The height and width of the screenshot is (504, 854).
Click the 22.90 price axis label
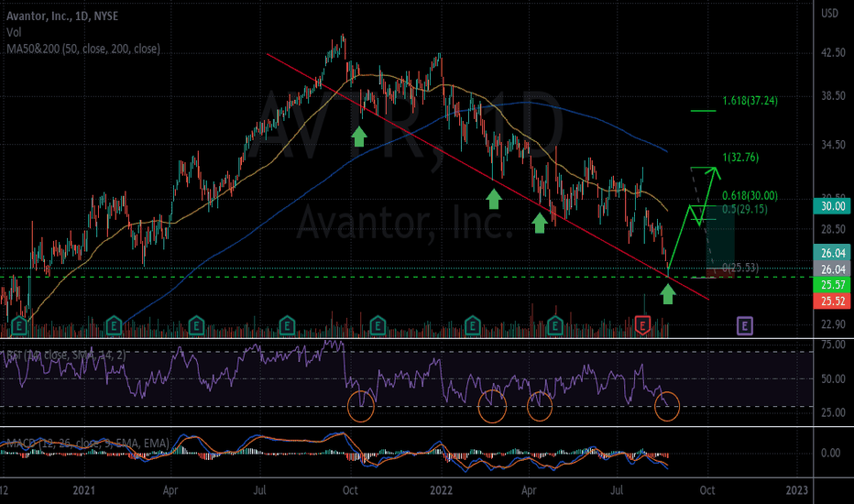tap(833, 324)
